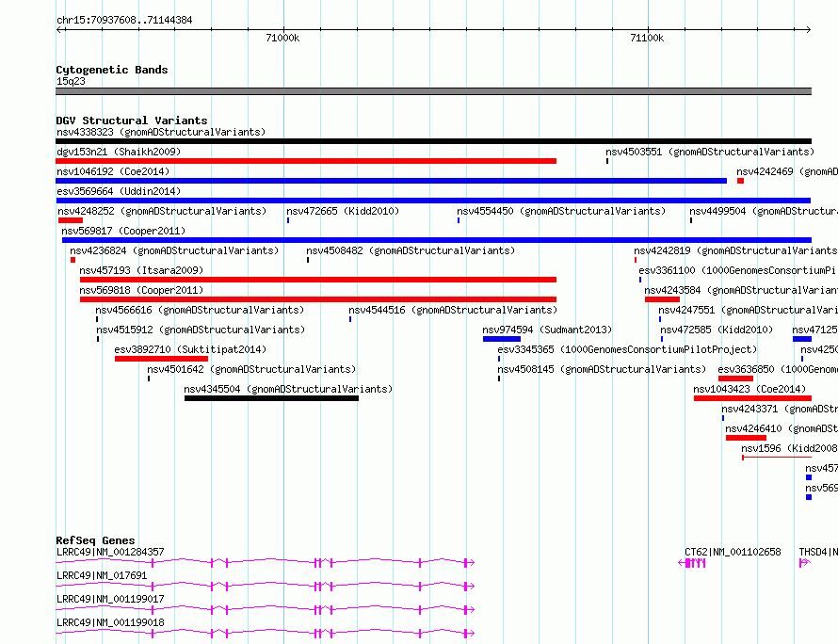Open the nsv4338323 gnomAD variant label
The height and width of the screenshot is (644, 838).
pyautogui.click(x=161, y=132)
